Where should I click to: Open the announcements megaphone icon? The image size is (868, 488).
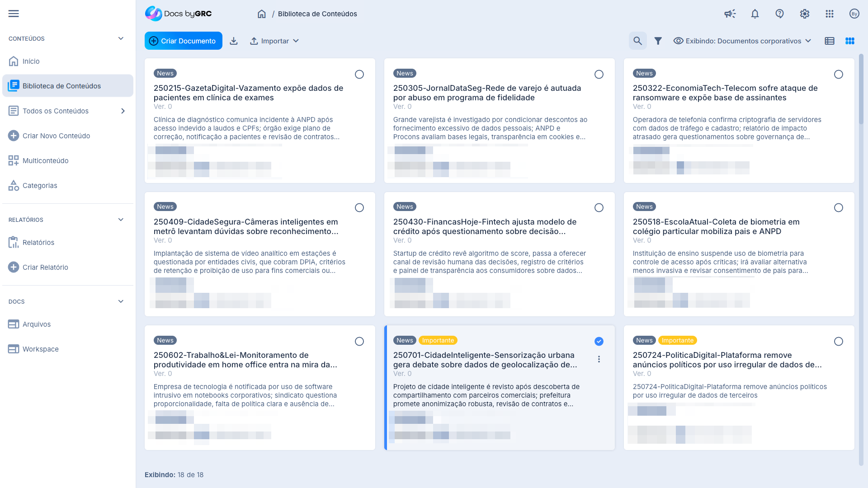(x=730, y=14)
